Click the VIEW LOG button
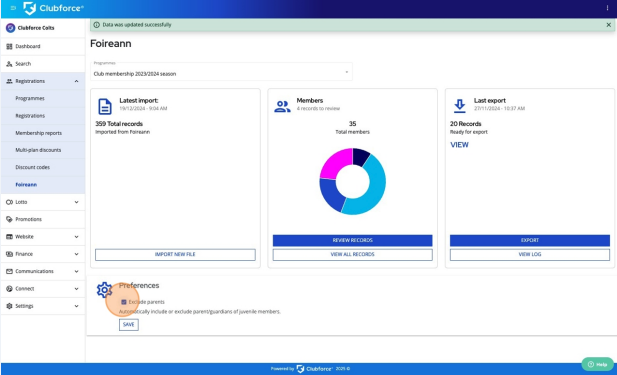The width and height of the screenshot is (617, 375). (530, 255)
